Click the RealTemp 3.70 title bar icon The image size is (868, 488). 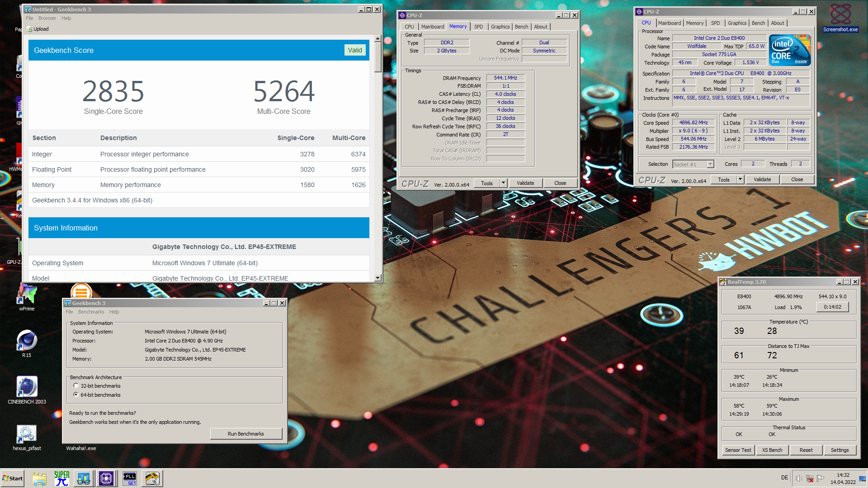click(x=723, y=282)
